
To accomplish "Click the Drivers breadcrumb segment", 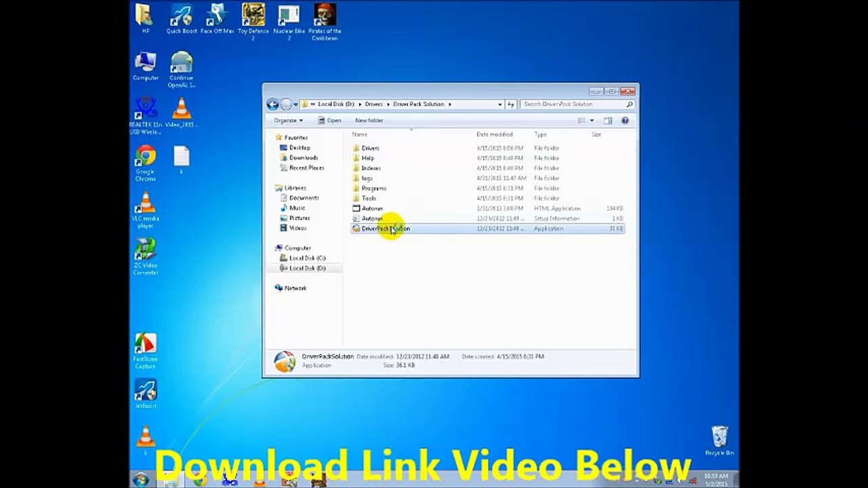I will click(373, 104).
